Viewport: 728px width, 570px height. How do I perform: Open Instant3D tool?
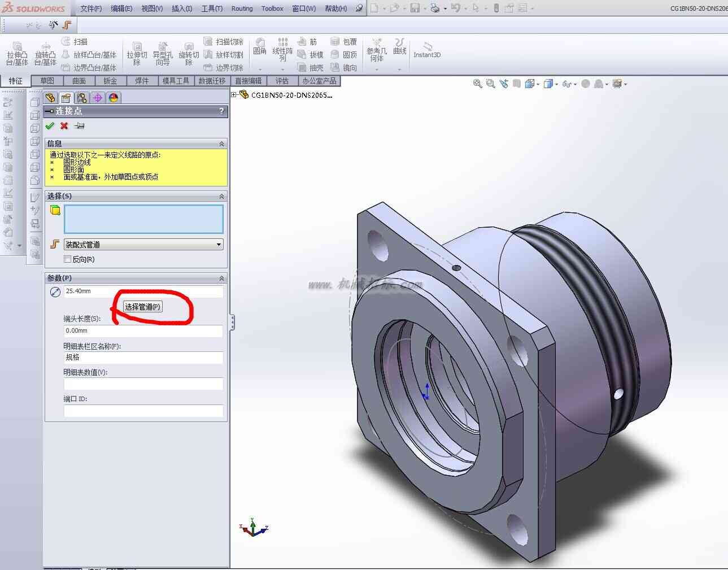coord(427,50)
